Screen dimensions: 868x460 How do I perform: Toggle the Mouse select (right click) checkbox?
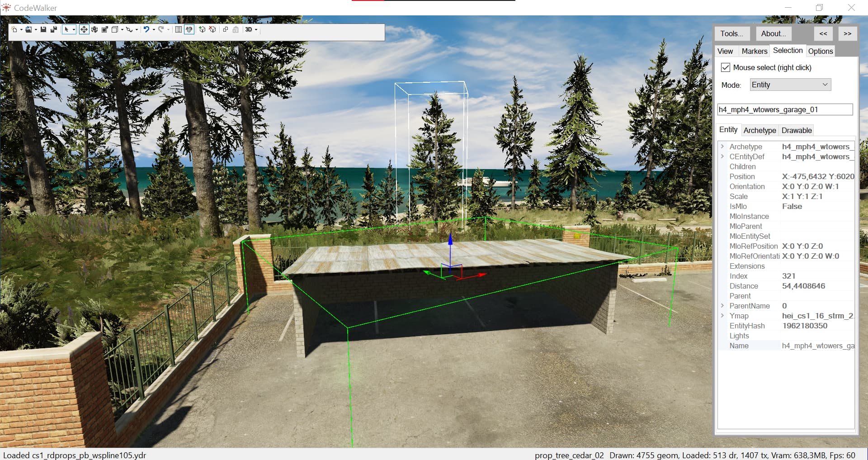point(726,67)
